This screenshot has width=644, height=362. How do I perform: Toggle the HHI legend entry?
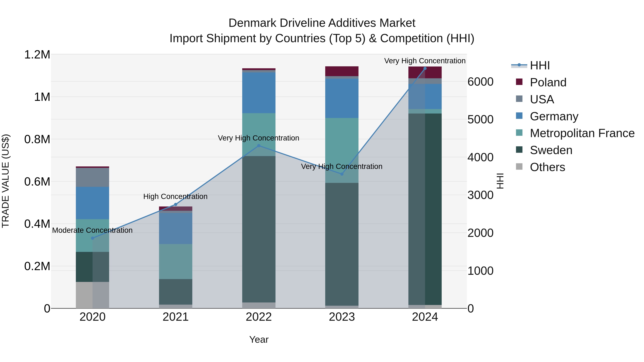pos(531,65)
